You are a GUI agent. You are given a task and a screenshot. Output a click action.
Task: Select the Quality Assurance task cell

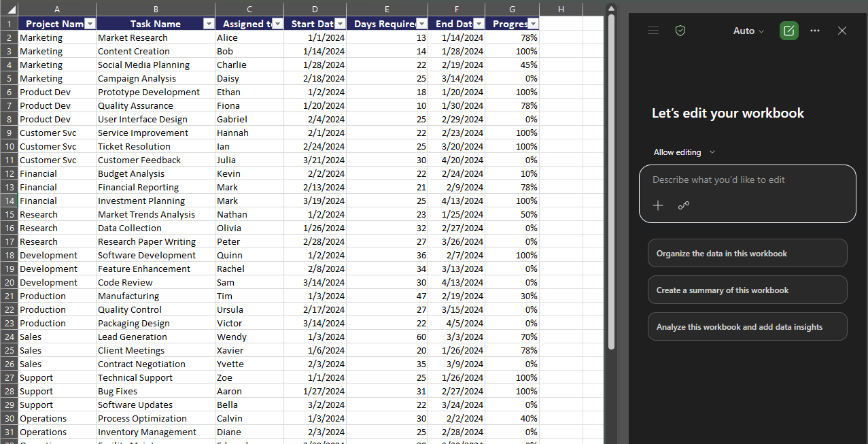pyautogui.click(x=156, y=105)
